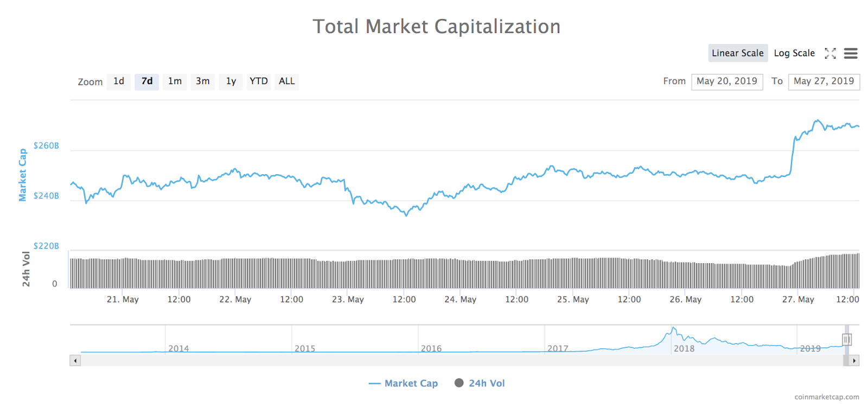Switch to Log Scale
868x407 pixels.
pos(794,53)
